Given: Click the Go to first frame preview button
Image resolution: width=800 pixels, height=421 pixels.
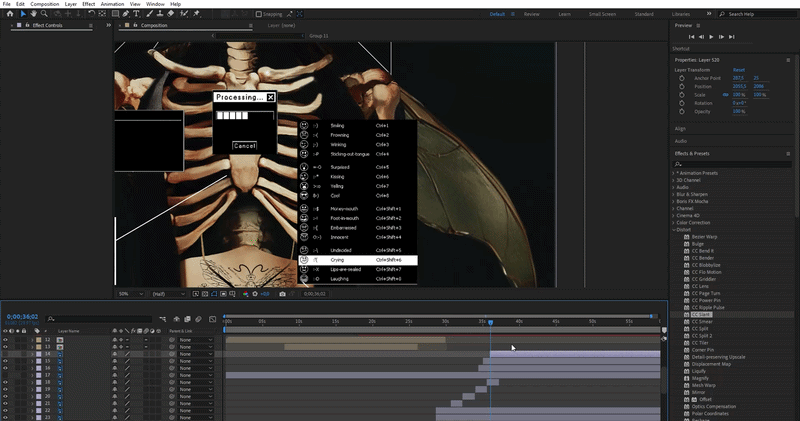Looking at the screenshot, I should coord(691,37).
